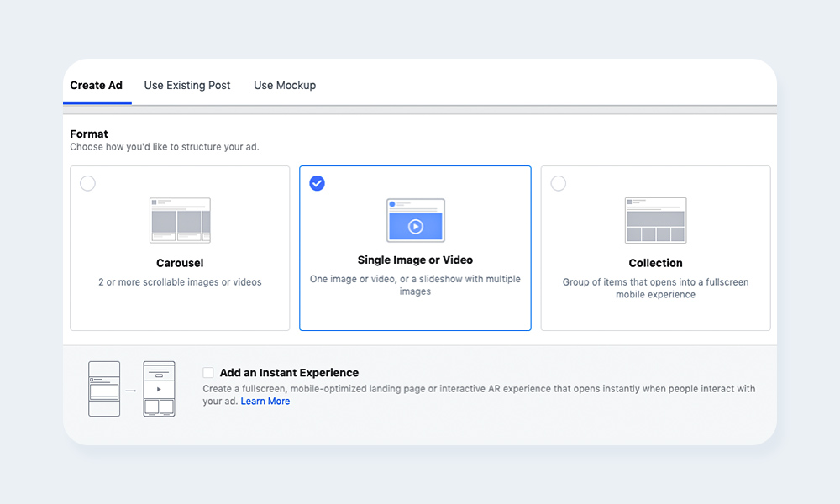The image size is (840, 504).
Task: Click the Instant Experience landing page icon
Action: [x=159, y=389]
